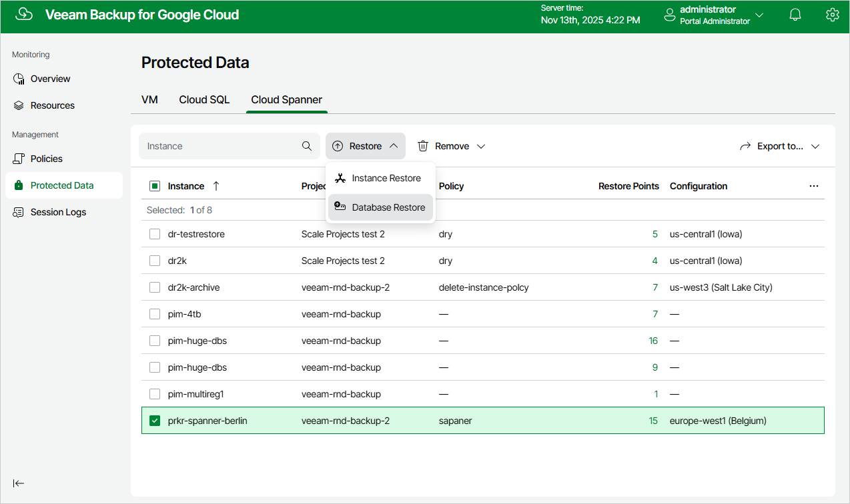Click the Veeam cloud logo icon
This screenshot has height=504, width=850.
[24, 15]
